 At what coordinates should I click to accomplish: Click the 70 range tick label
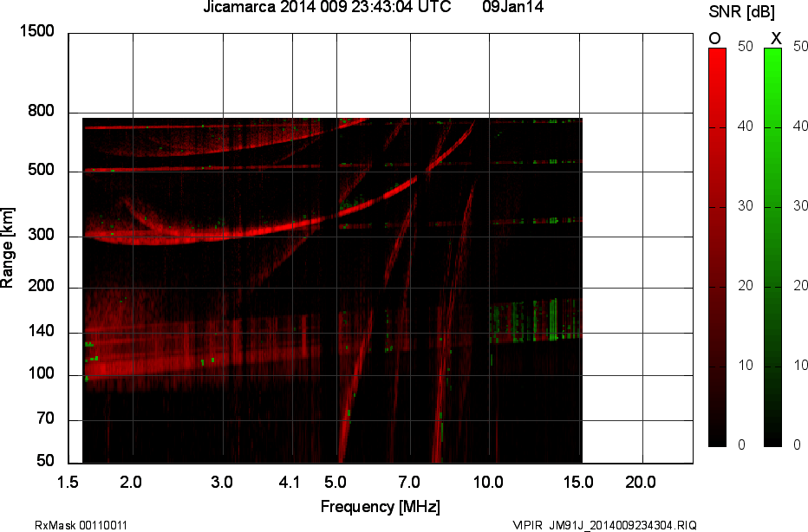45,420
